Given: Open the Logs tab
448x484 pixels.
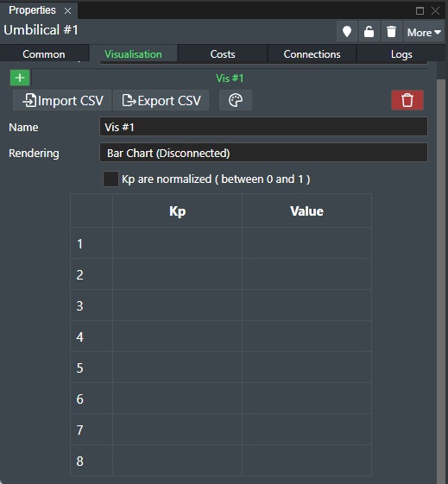Looking at the screenshot, I should [x=401, y=54].
